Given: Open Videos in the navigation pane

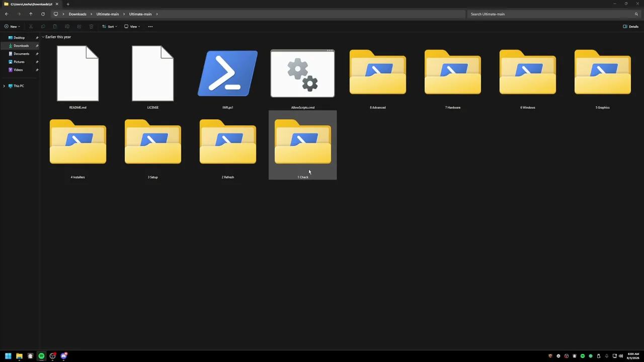Looking at the screenshot, I should (20, 70).
